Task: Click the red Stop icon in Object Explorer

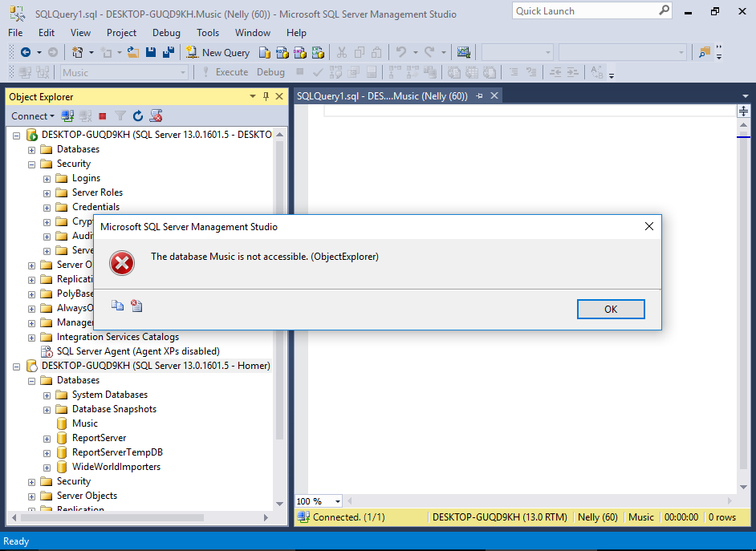Action: pos(103,116)
